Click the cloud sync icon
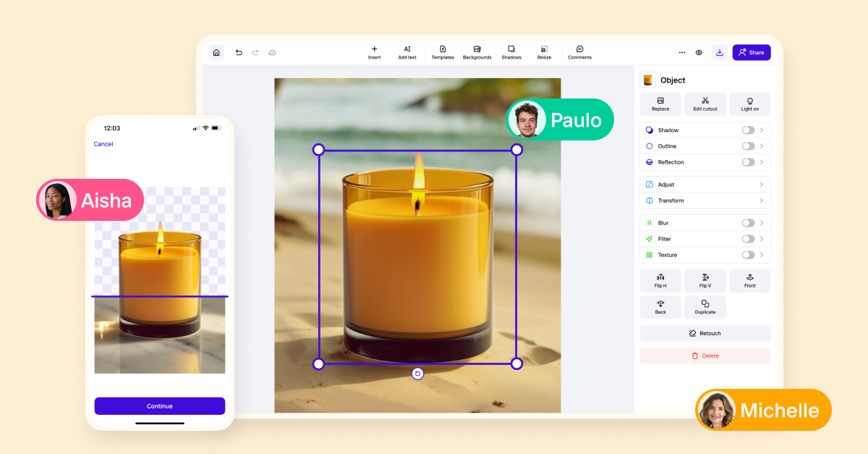This screenshot has height=454, width=868. [272, 52]
